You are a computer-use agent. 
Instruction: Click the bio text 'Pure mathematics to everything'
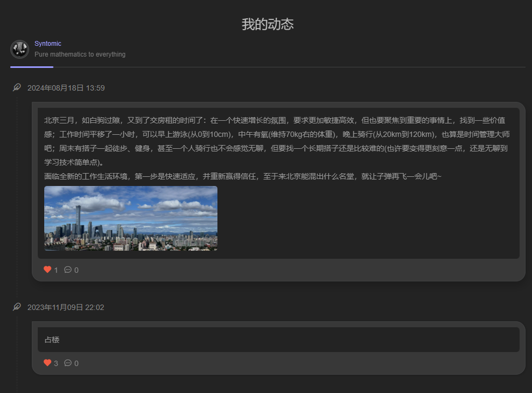pyautogui.click(x=80, y=54)
